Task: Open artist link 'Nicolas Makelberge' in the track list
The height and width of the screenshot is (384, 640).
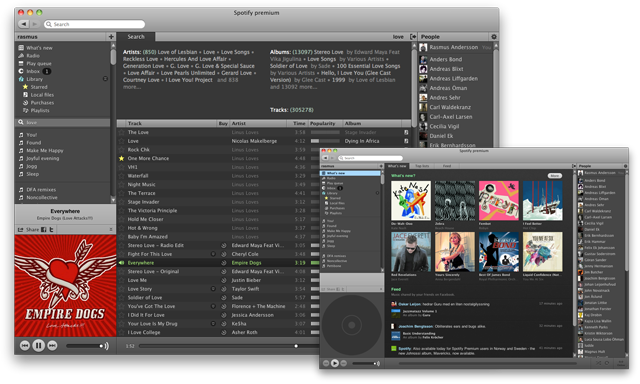Action: 254,141
